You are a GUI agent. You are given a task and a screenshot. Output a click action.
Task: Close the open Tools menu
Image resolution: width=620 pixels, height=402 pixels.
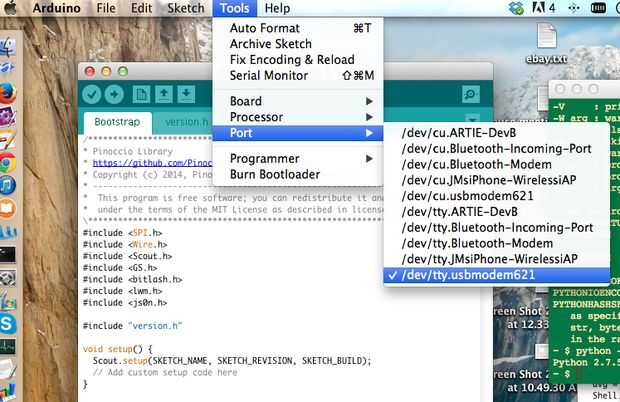(234, 8)
